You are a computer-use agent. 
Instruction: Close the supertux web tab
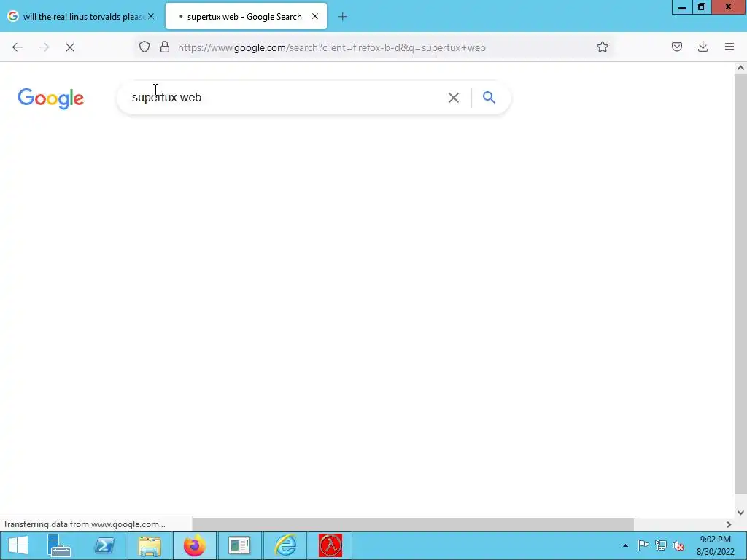[x=315, y=16]
